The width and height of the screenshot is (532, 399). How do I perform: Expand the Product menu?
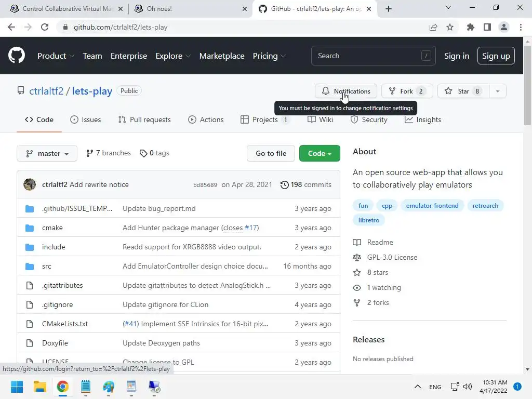[56, 56]
